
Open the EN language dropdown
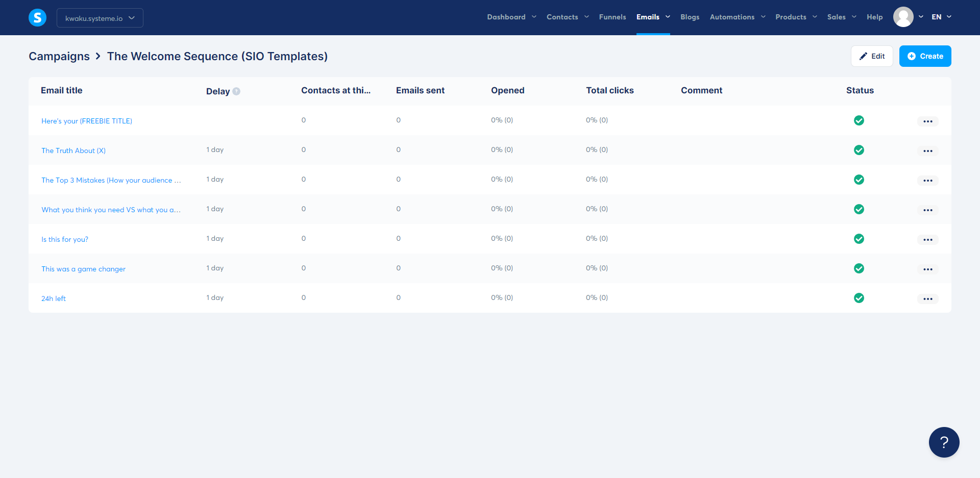941,17
